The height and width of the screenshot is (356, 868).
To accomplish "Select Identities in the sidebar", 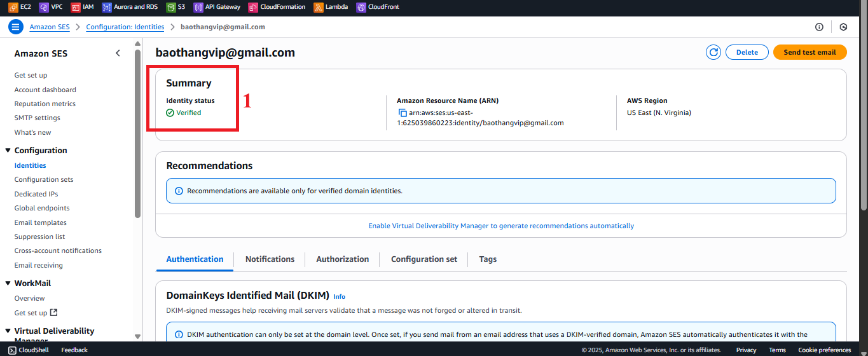I will (31, 165).
